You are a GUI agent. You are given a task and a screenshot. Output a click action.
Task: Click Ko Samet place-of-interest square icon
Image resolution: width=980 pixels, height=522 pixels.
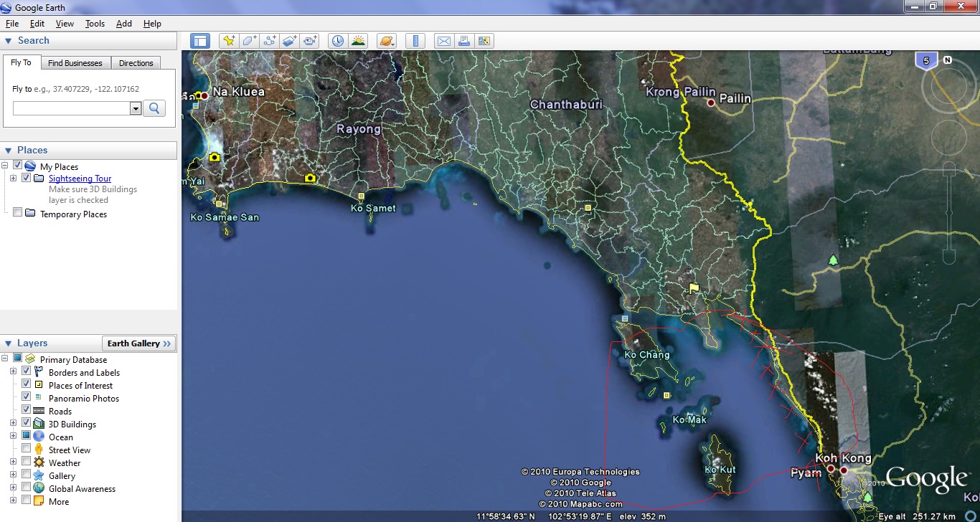pyautogui.click(x=361, y=196)
